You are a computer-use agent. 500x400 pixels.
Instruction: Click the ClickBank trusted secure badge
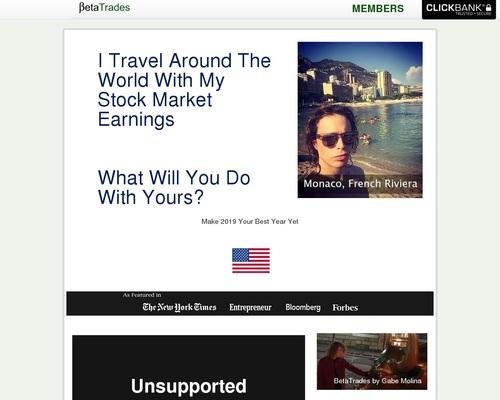[459, 9]
